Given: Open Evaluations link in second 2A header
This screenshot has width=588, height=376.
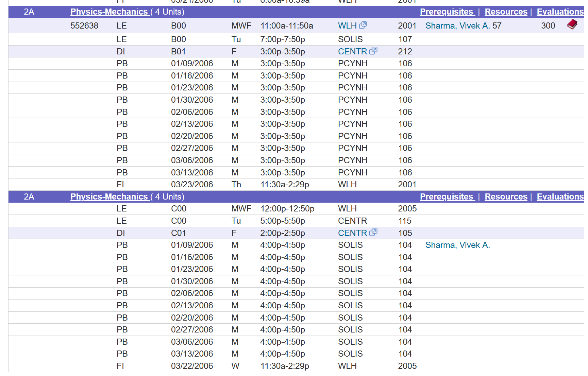Looking at the screenshot, I should pos(560,197).
